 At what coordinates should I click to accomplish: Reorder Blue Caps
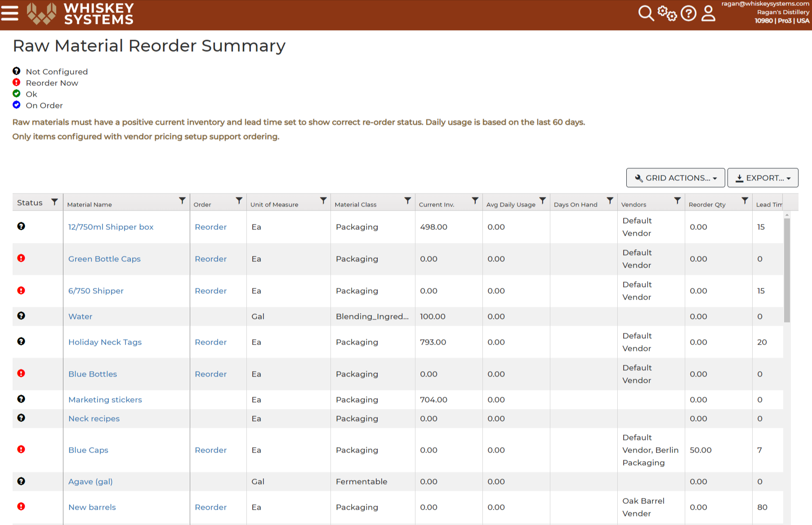210,450
